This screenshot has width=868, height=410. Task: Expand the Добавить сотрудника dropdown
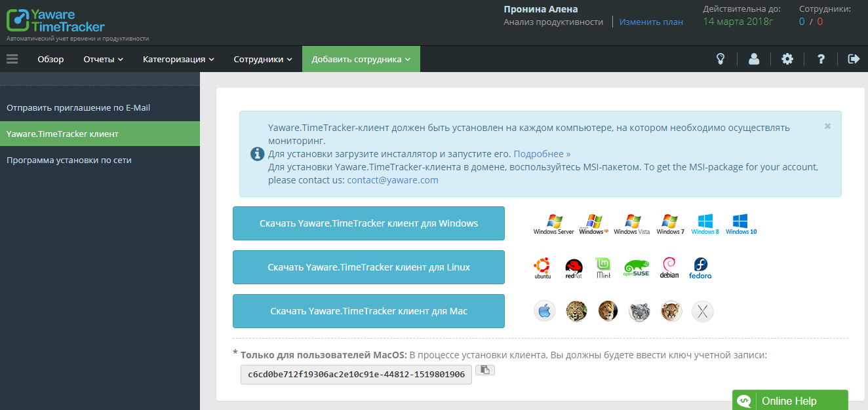point(361,59)
